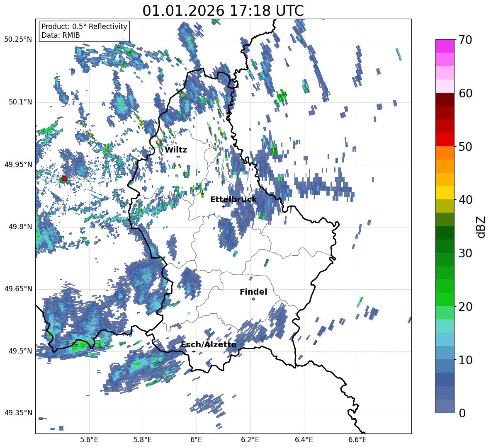491x448 pixels.
Task: Click the 10 tick on colorbar
Action: (465, 360)
